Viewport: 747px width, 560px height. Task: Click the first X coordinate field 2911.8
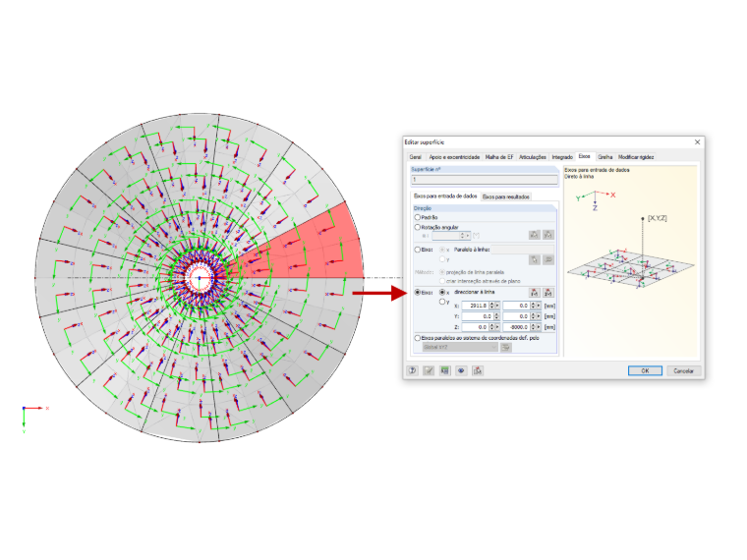point(476,306)
